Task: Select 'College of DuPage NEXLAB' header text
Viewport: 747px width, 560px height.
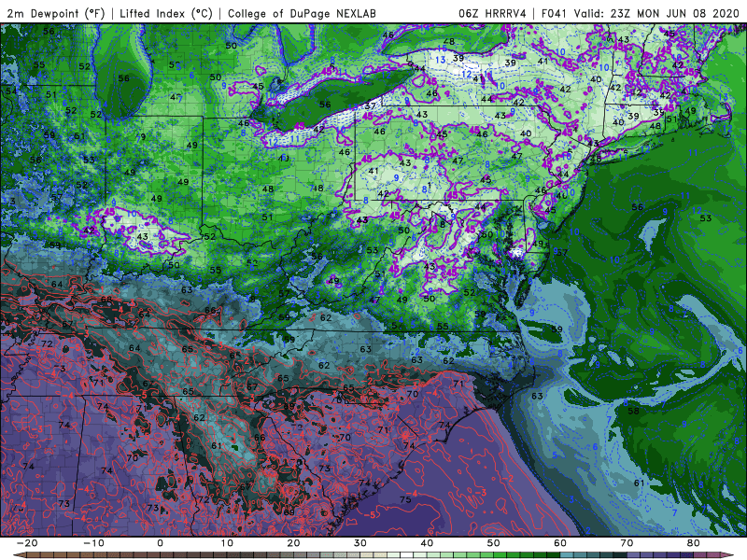Action: pyautogui.click(x=302, y=13)
